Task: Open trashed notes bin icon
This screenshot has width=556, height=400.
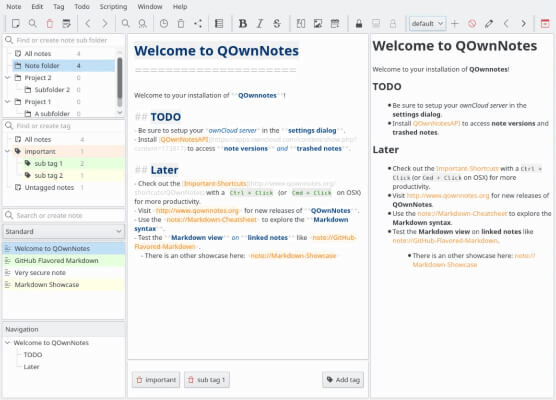Action: coord(181,24)
